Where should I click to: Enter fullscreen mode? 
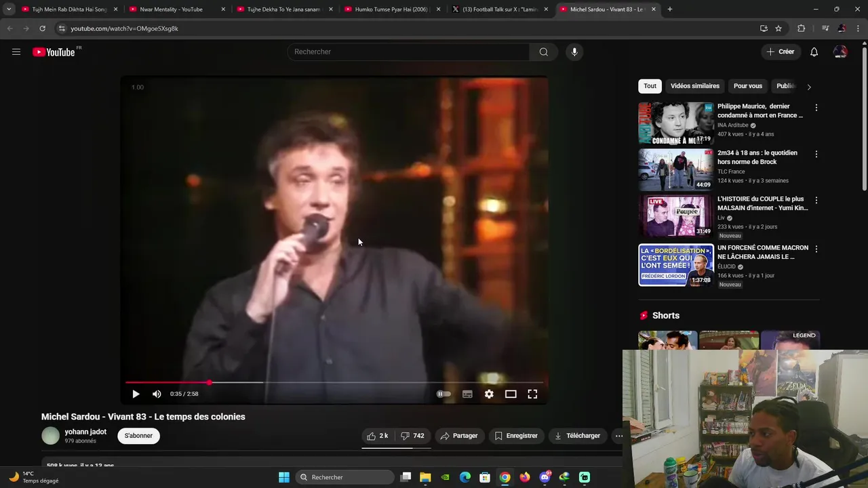[532, 394]
